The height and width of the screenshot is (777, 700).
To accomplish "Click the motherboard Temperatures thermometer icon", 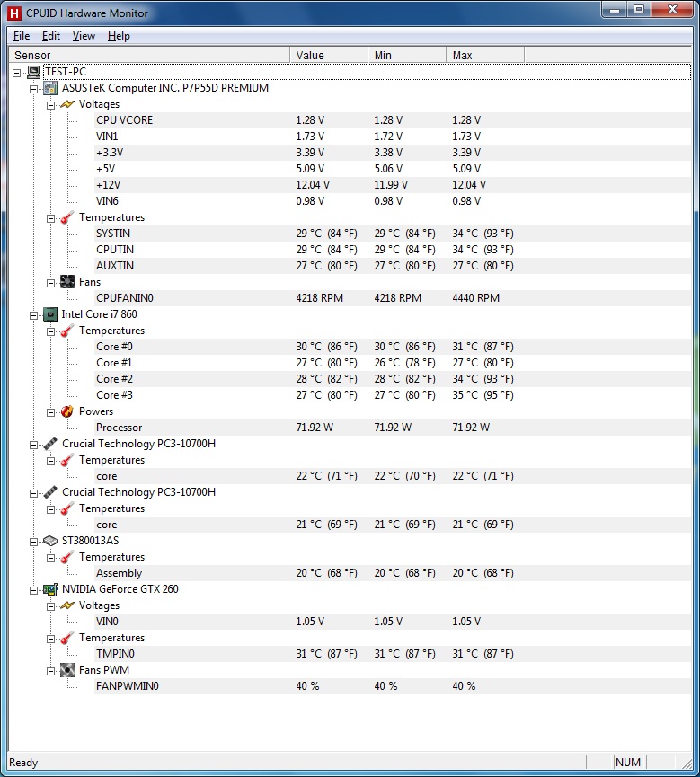I will pyautogui.click(x=67, y=218).
